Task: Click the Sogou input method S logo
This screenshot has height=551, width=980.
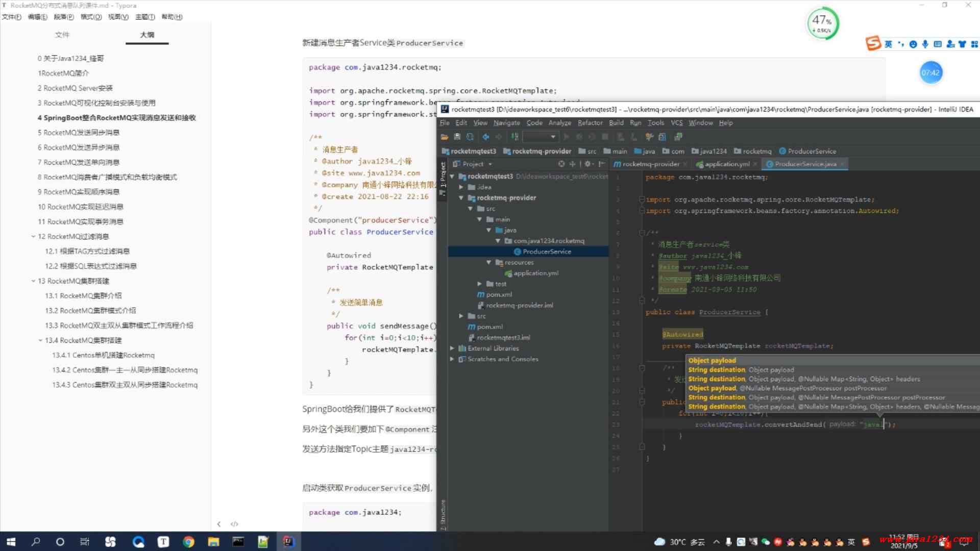Action: click(873, 43)
